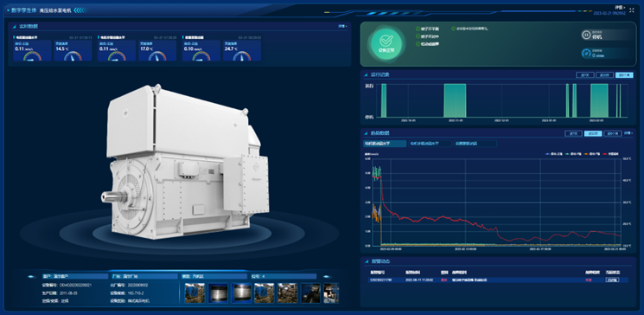The image size is (644, 315).
Task: Click the fullscreen expand icon at top right
Action: (x=631, y=10)
